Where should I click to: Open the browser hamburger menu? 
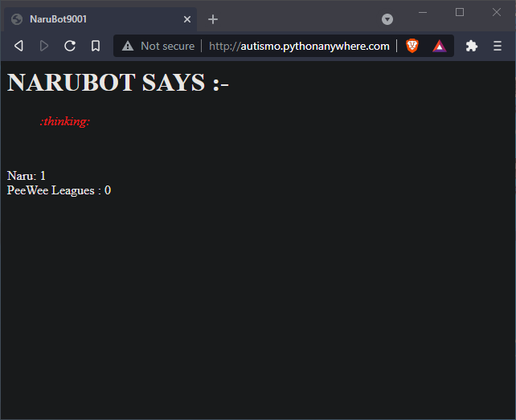tap(498, 46)
